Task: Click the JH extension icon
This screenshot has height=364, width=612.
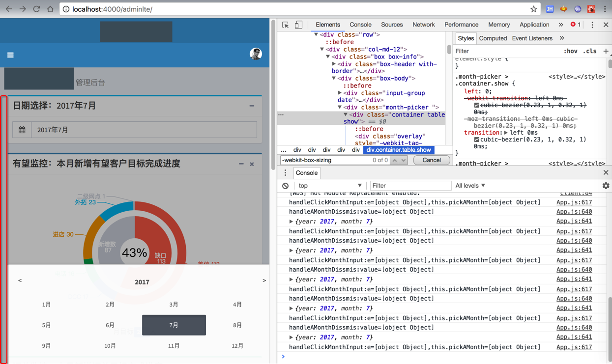Action: pyautogui.click(x=550, y=9)
